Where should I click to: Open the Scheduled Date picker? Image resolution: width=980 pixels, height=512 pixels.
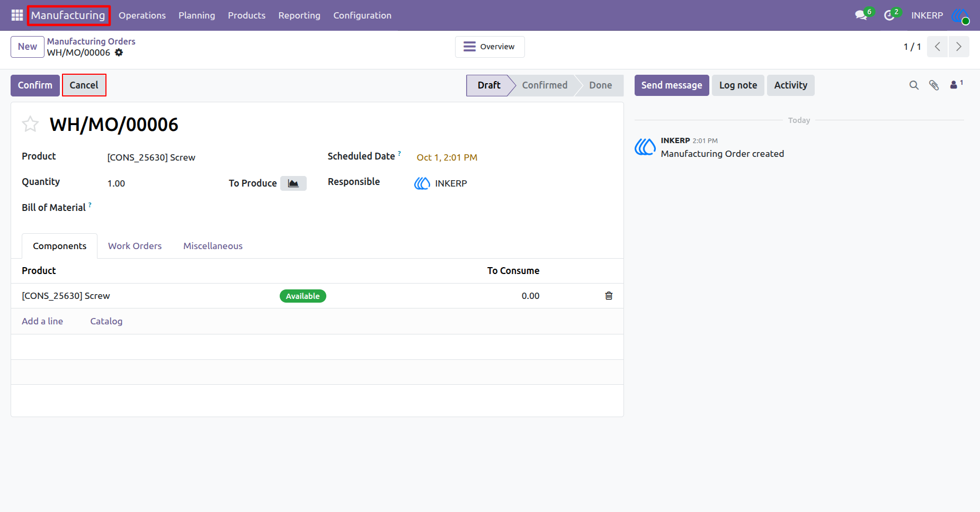[x=447, y=157]
